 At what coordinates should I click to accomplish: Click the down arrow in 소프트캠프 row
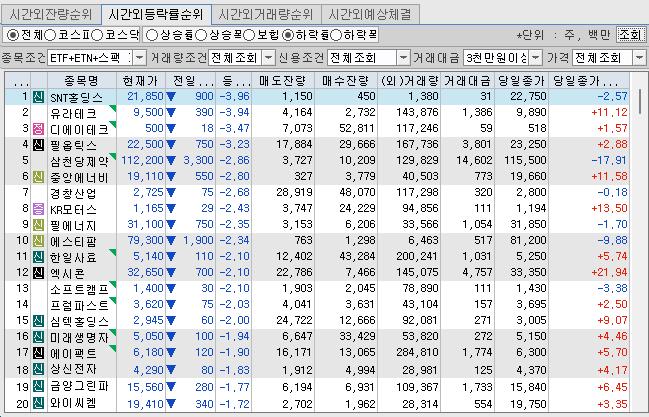pyautogui.click(x=171, y=288)
